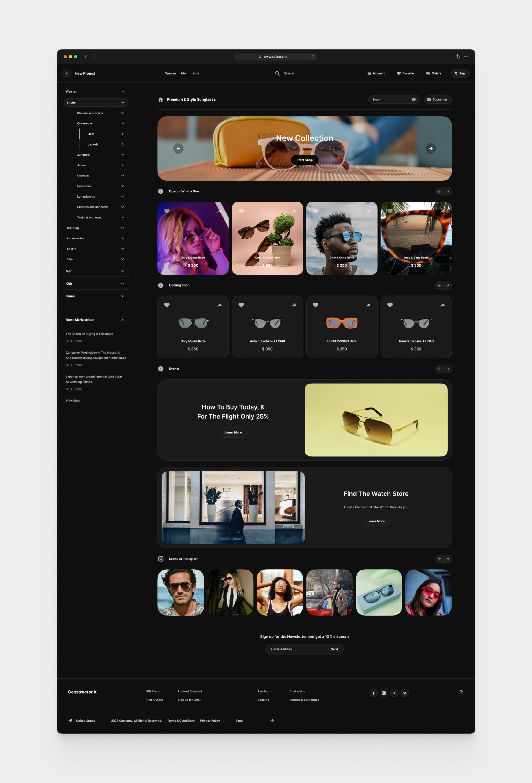
Task: Reload the page with browser refresh icon
Action: click(313, 57)
